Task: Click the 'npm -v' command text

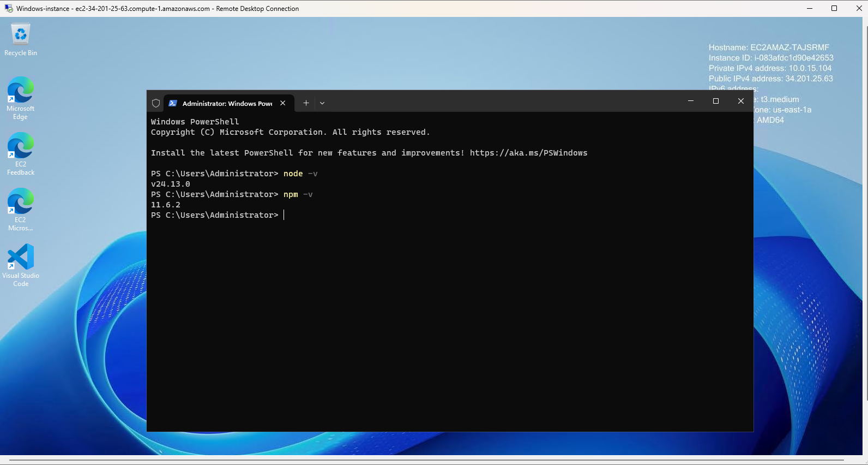Action: coord(298,194)
